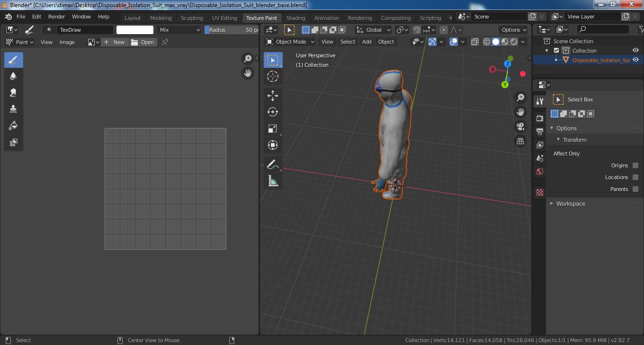Image resolution: width=644 pixels, height=345 pixels.
Task: Toggle viewport overlays button
Action: (454, 42)
